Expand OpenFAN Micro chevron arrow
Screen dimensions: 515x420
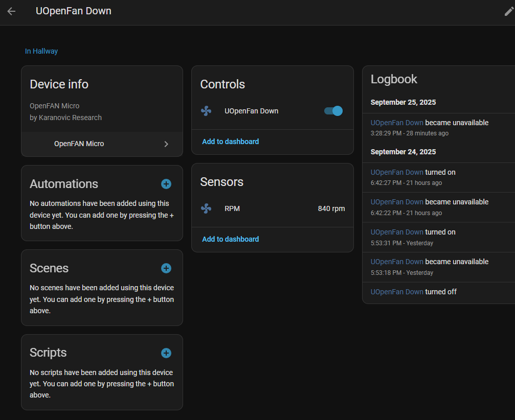click(x=166, y=144)
